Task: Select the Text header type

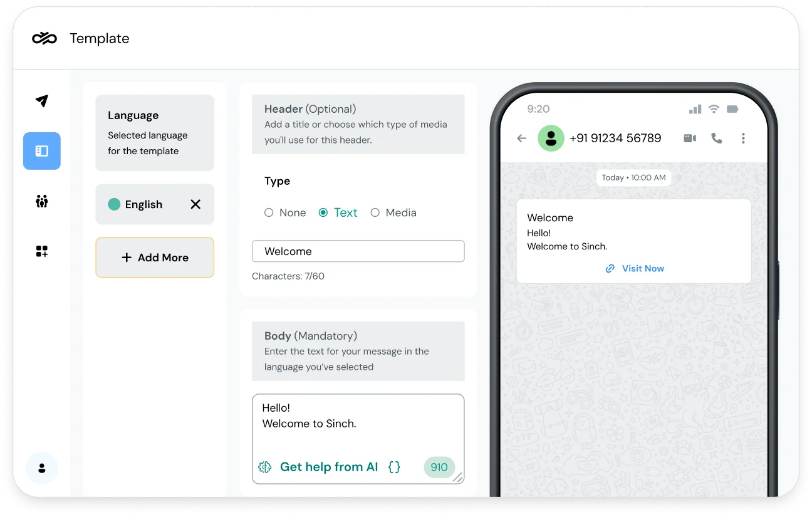Action: pyautogui.click(x=338, y=212)
